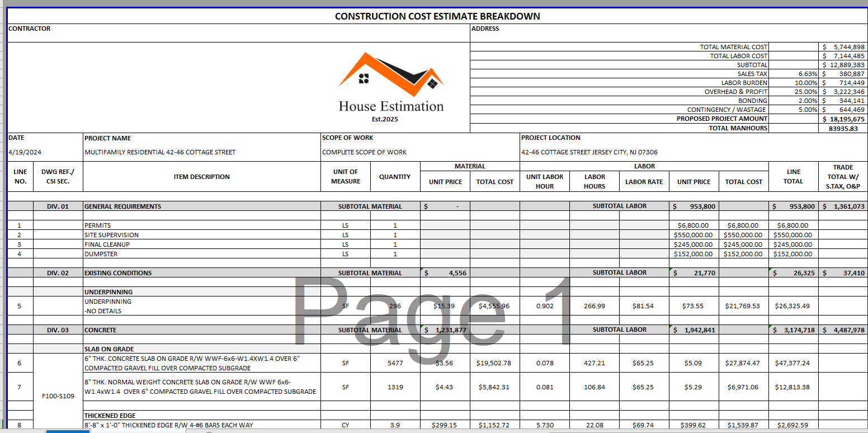
Task: Select the FINAL CLEANUP line total $245,000.00
Action: (x=792, y=244)
